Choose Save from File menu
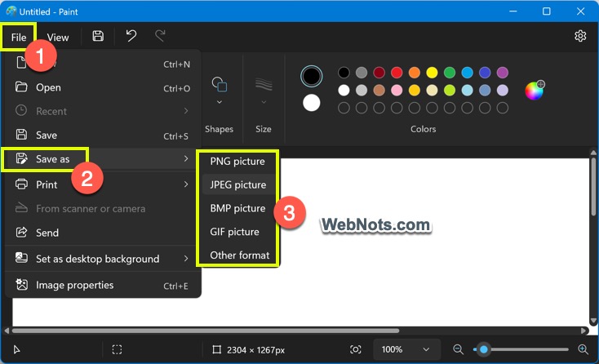 [103, 135]
